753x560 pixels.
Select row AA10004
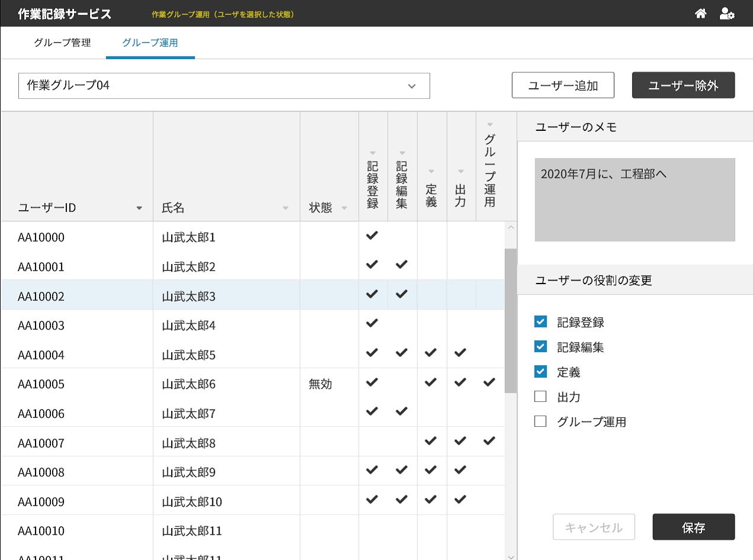pos(253,354)
